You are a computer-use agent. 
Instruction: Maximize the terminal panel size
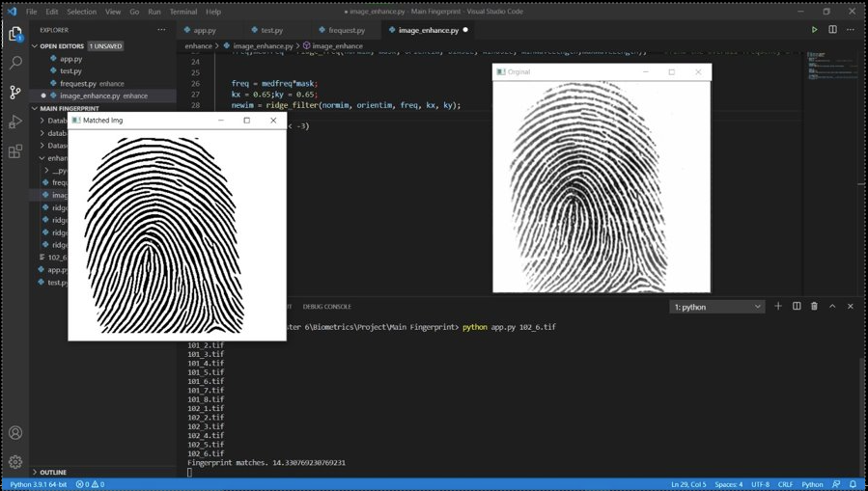pos(832,307)
